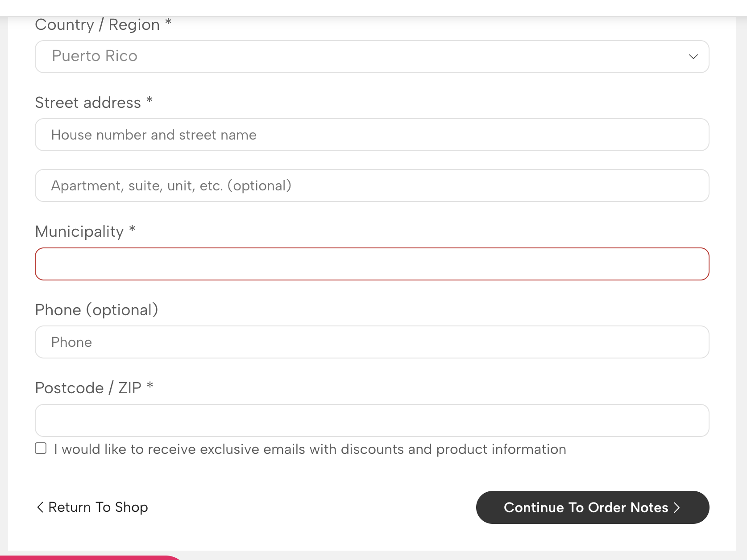This screenshot has width=747, height=560.
Task: Click the red-outlined Municipality input
Action: pos(372,264)
